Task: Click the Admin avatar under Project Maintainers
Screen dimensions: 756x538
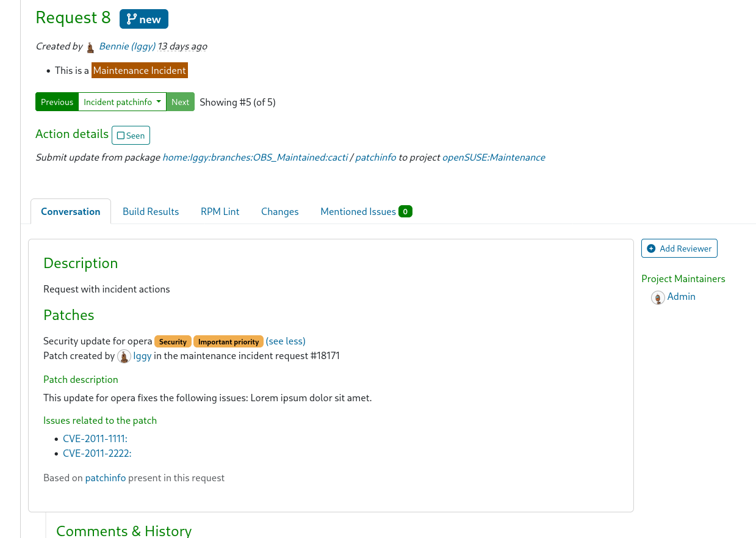Action: (x=658, y=297)
